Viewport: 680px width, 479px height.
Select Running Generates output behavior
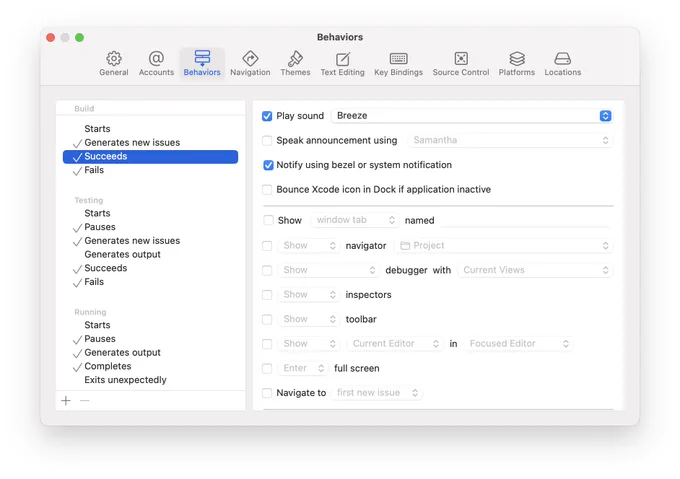(150, 352)
